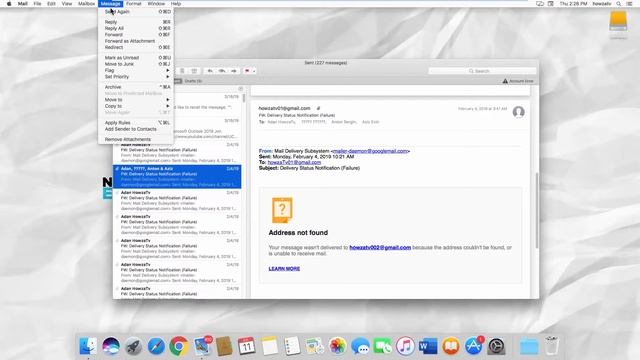The image size is (640, 360).
Task: Select Add Sender to Contacts
Action: pyautogui.click(x=136, y=129)
